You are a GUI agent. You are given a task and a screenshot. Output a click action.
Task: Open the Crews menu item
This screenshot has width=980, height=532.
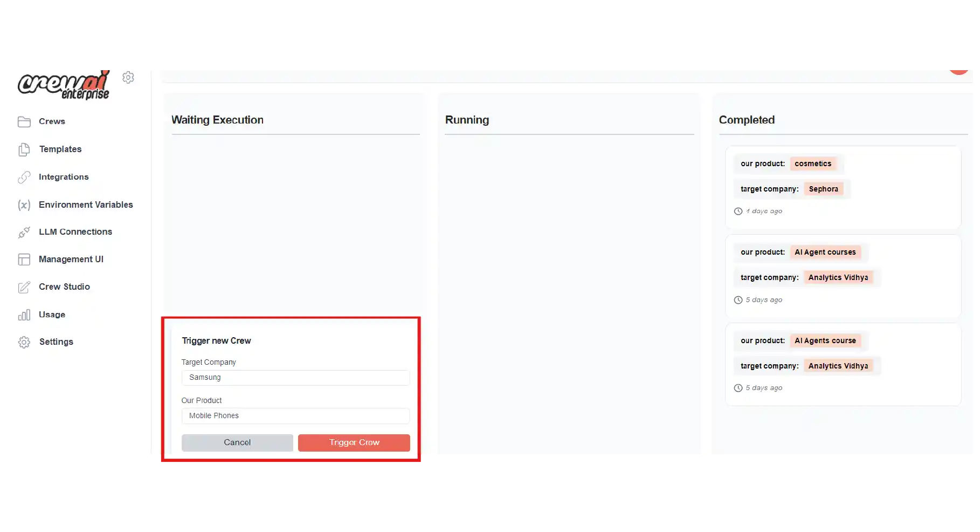click(x=52, y=121)
